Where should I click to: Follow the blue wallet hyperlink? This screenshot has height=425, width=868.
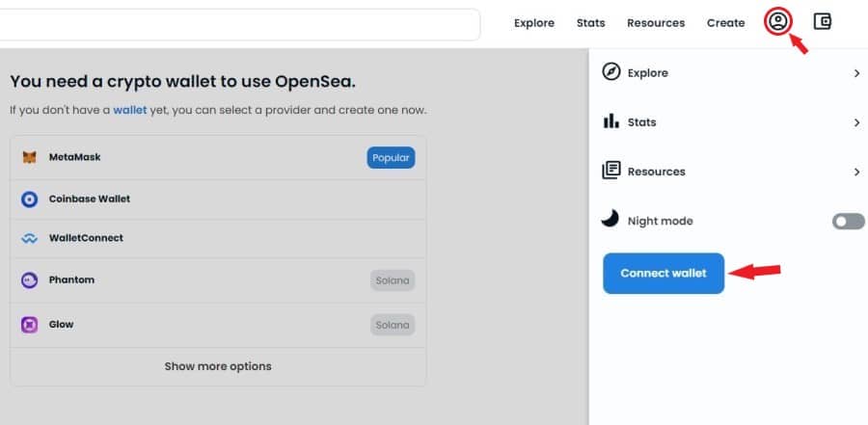tap(130, 110)
